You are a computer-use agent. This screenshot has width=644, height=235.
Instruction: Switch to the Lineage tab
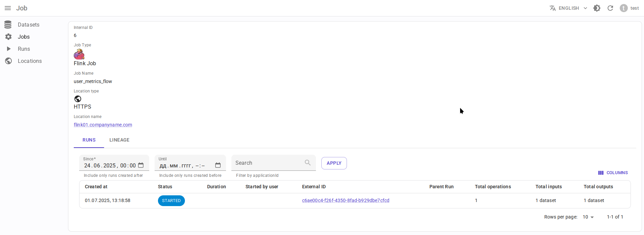coord(119,140)
